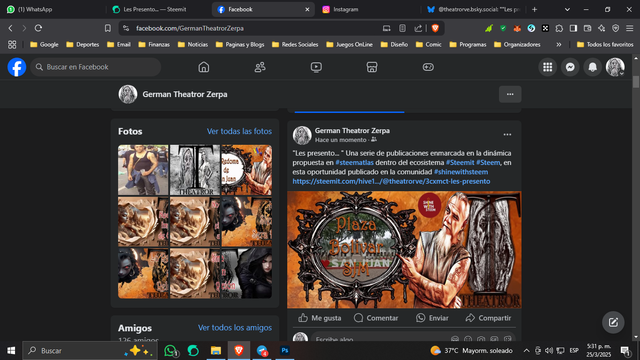Open the #steematlas hashtag

pos(354,162)
